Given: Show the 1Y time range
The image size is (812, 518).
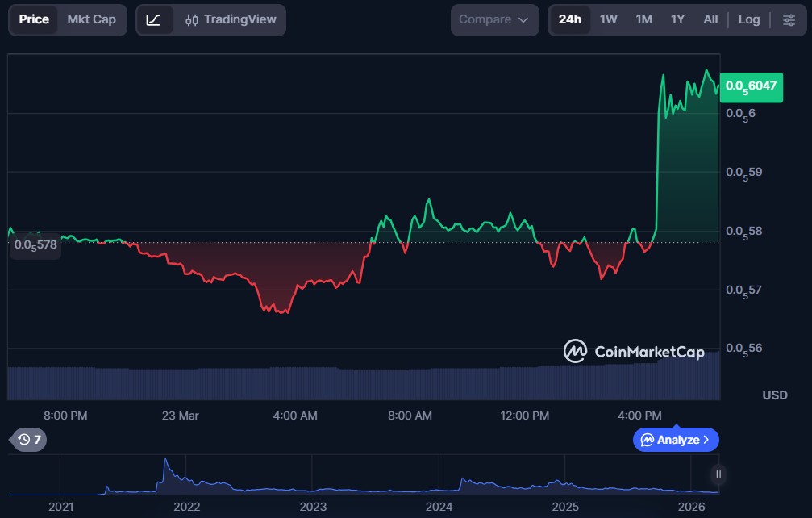Looking at the screenshot, I should [x=677, y=19].
